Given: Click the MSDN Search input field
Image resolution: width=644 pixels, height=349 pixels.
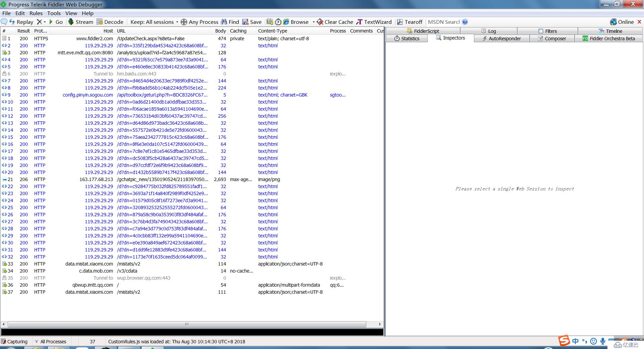Looking at the screenshot, I should click(x=443, y=22).
